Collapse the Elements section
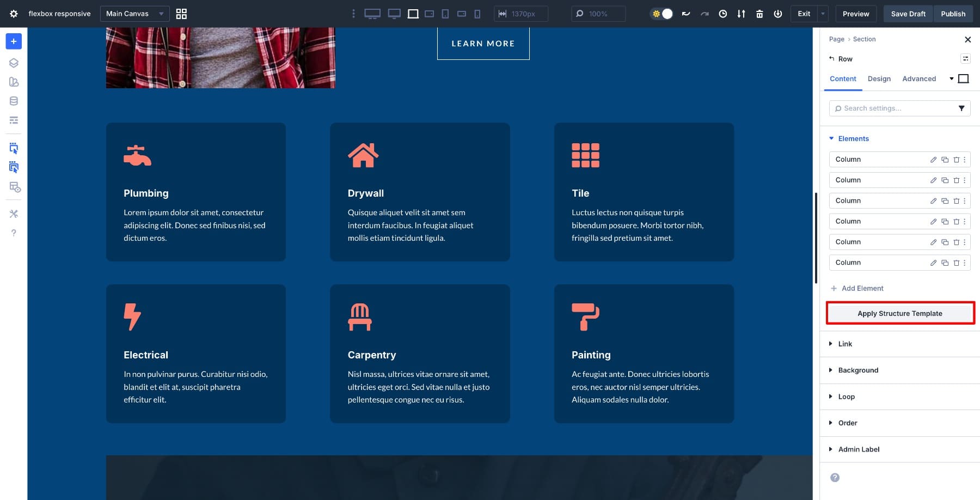This screenshot has height=500, width=980. 853,139
